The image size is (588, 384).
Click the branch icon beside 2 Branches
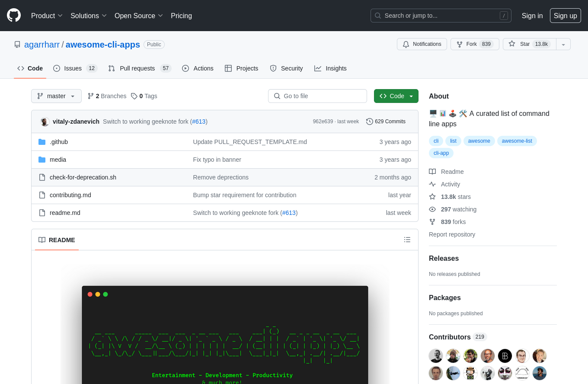tap(91, 96)
